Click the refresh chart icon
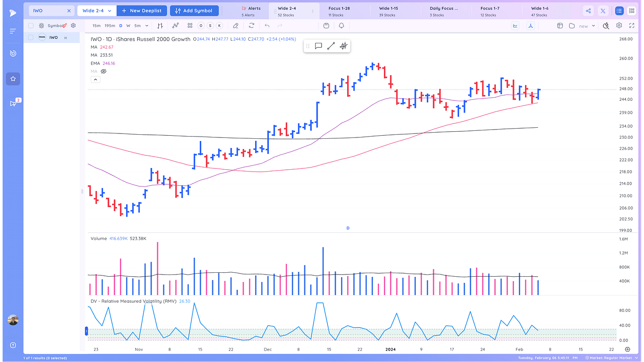 point(252,26)
